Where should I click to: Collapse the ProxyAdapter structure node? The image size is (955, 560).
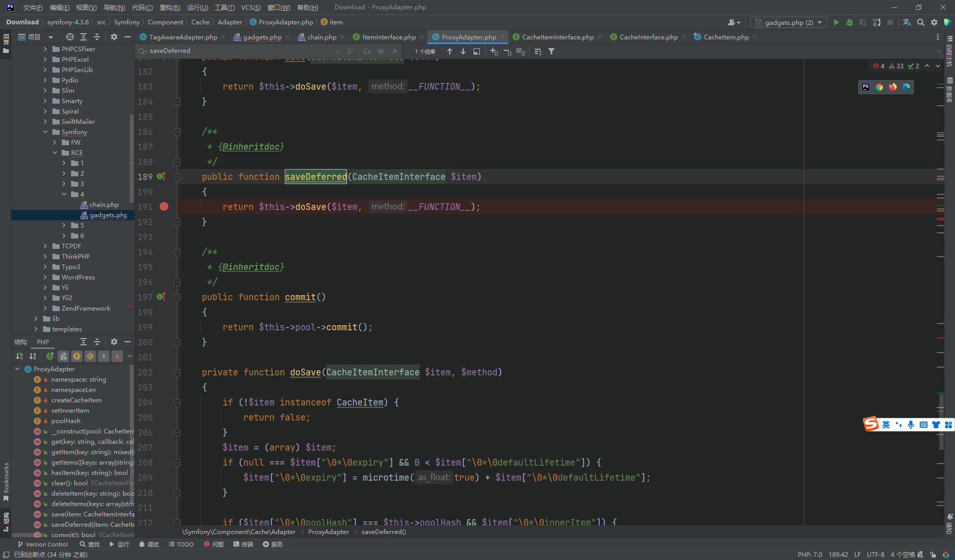17,369
